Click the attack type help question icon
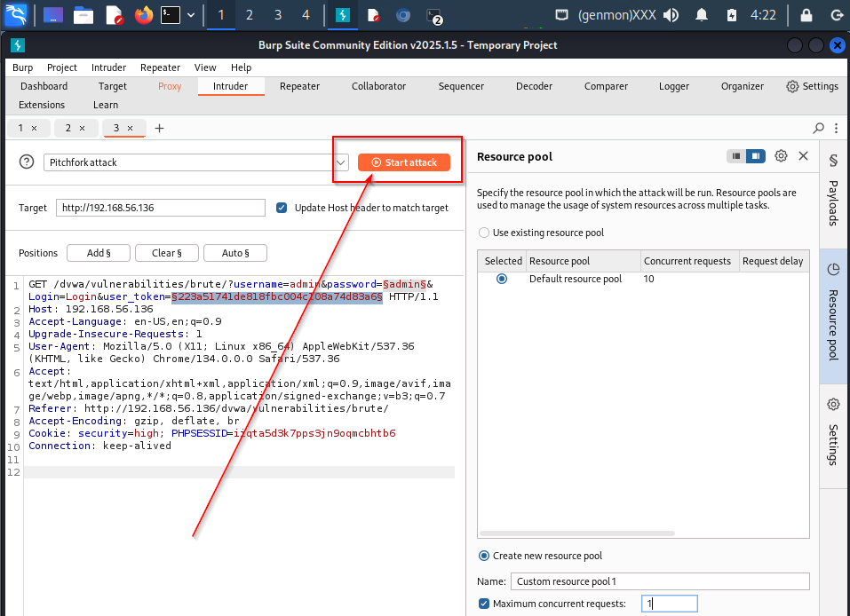The width and height of the screenshot is (850, 616). (x=27, y=162)
